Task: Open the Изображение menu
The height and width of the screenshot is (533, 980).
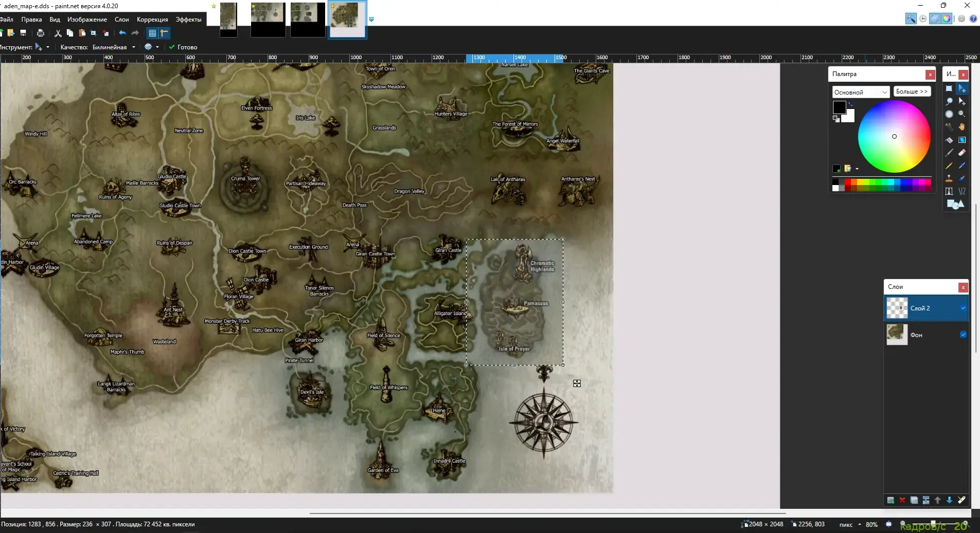Action: [x=87, y=20]
